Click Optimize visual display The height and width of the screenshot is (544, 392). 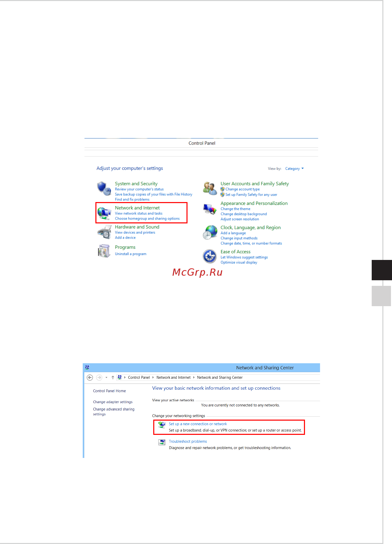coord(239,262)
